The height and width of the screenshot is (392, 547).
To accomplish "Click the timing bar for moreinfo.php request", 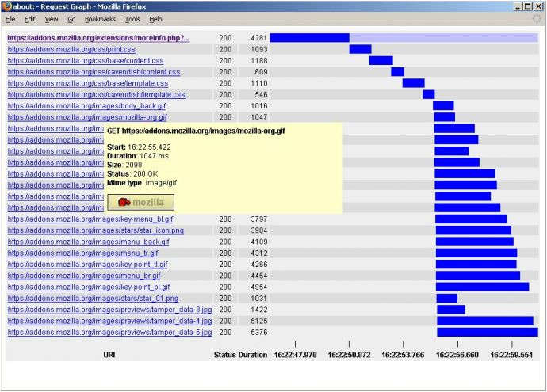I will [x=310, y=38].
